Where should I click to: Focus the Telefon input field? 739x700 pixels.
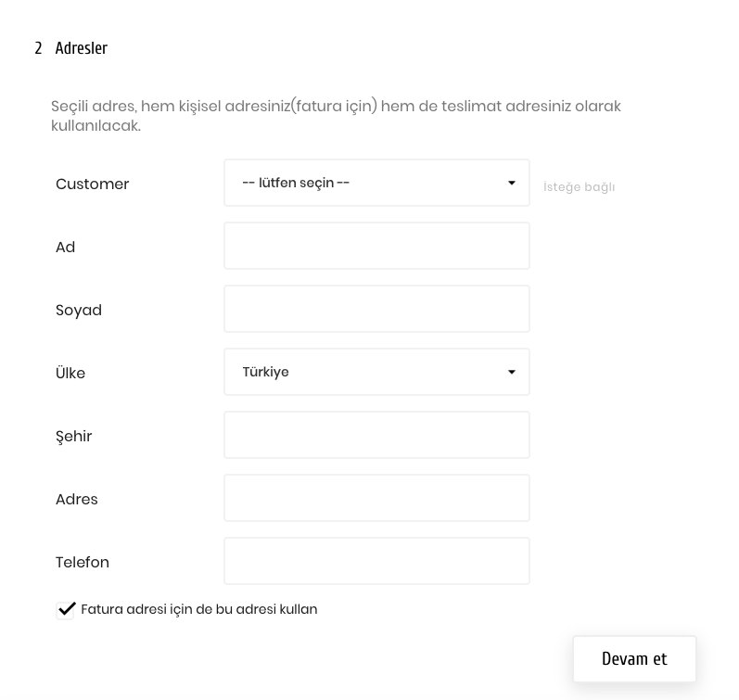point(376,561)
